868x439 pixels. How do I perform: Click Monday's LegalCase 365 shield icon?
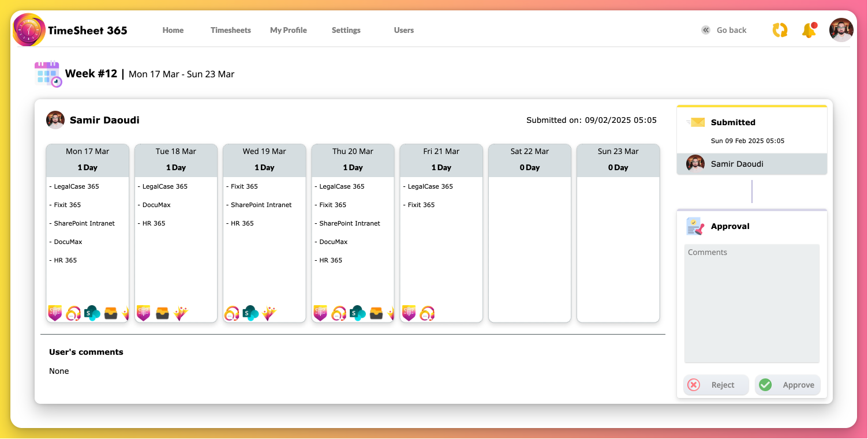click(55, 313)
